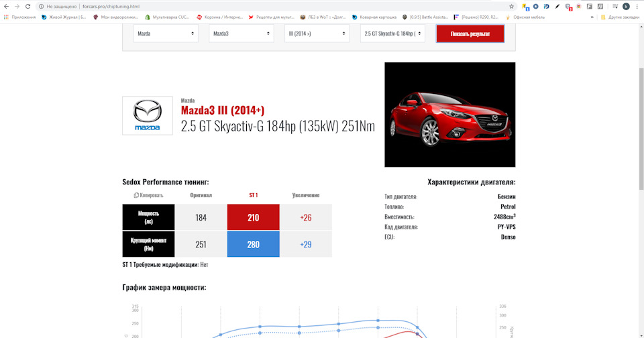Open the Mazda3 model dropdown
Image resolution: width=644 pixels, height=338 pixels.
click(x=241, y=34)
